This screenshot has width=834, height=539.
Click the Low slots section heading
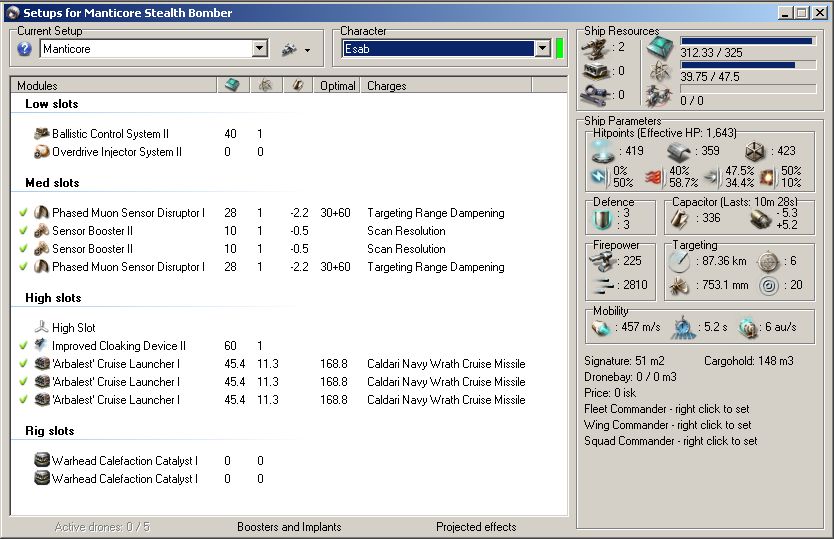52,104
